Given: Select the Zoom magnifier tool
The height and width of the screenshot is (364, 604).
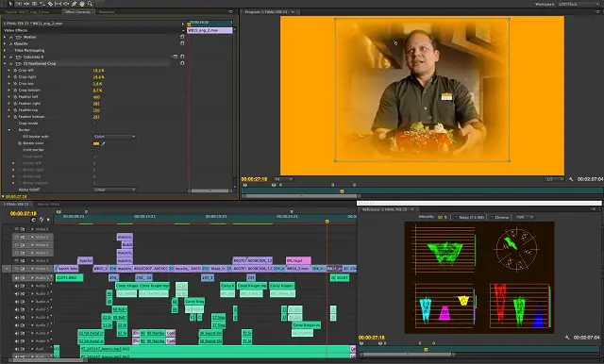Looking at the screenshot, I should tap(91, 4).
